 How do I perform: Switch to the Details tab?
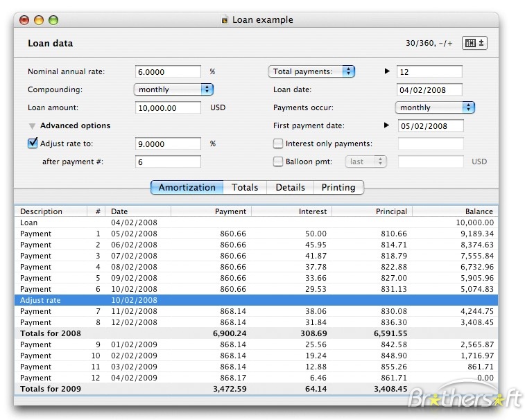point(290,187)
